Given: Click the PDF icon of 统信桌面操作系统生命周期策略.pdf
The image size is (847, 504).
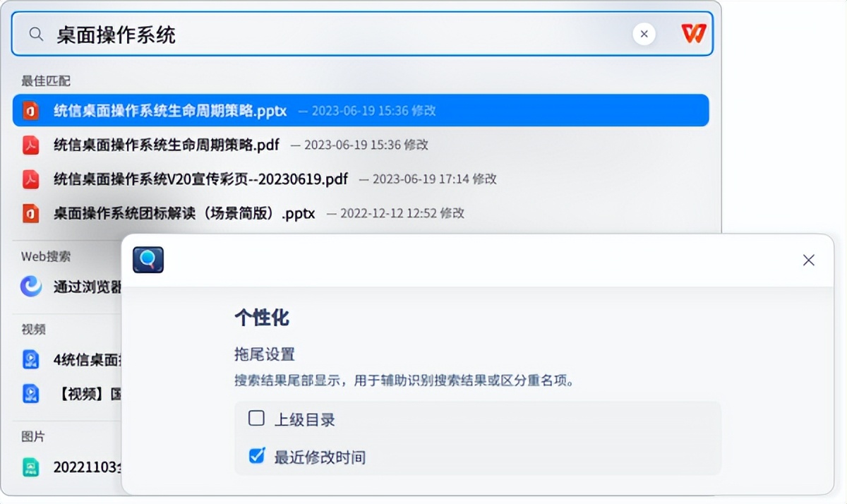Looking at the screenshot, I should [x=31, y=145].
